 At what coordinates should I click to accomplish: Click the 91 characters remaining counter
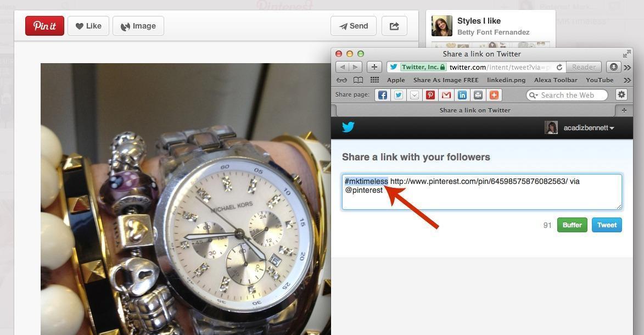(547, 225)
